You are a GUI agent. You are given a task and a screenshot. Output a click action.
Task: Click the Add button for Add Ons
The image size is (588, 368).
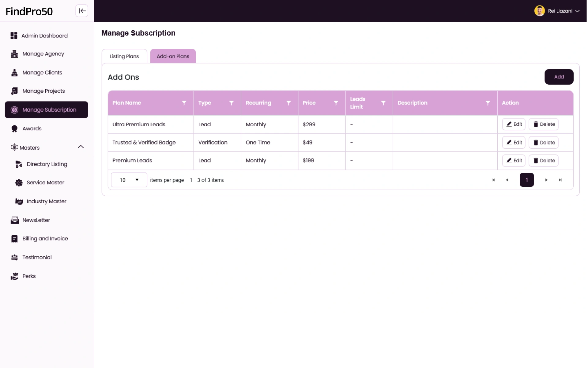(559, 77)
